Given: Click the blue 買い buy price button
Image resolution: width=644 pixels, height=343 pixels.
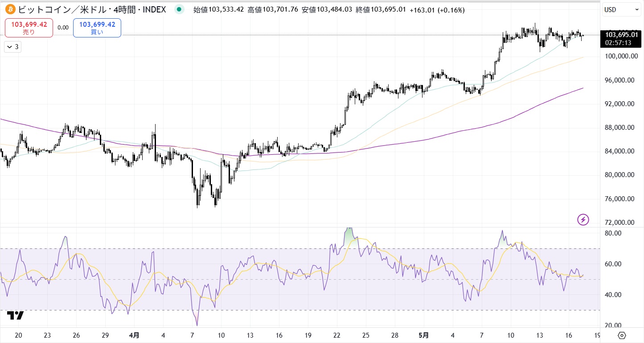Looking at the screenshot, I should [x=97, y=28].
